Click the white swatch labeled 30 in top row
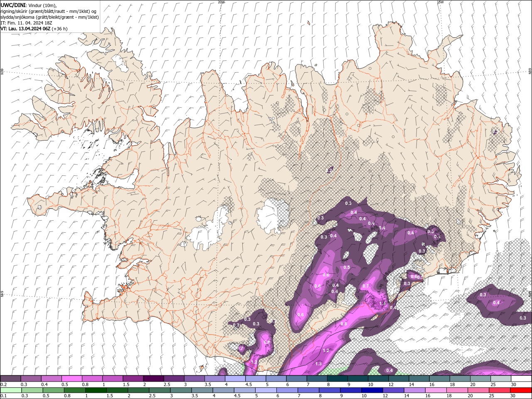The width and height of the screenshot is (532, 399). click(521, 379)
